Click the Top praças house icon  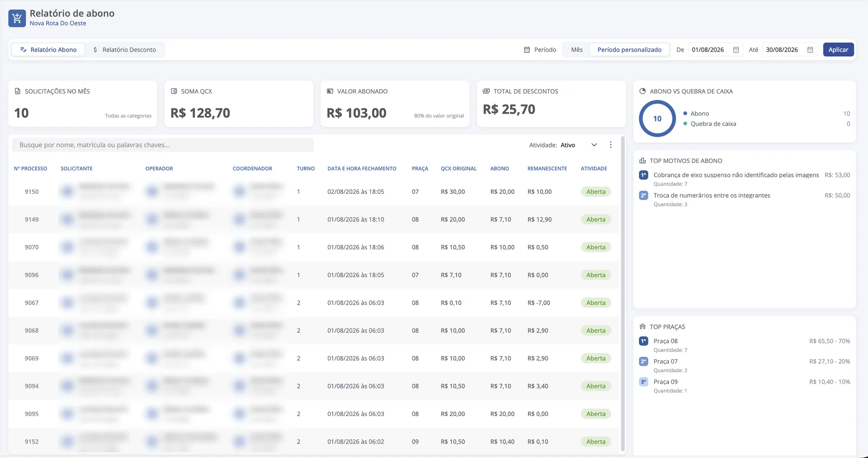pos(642,326)
